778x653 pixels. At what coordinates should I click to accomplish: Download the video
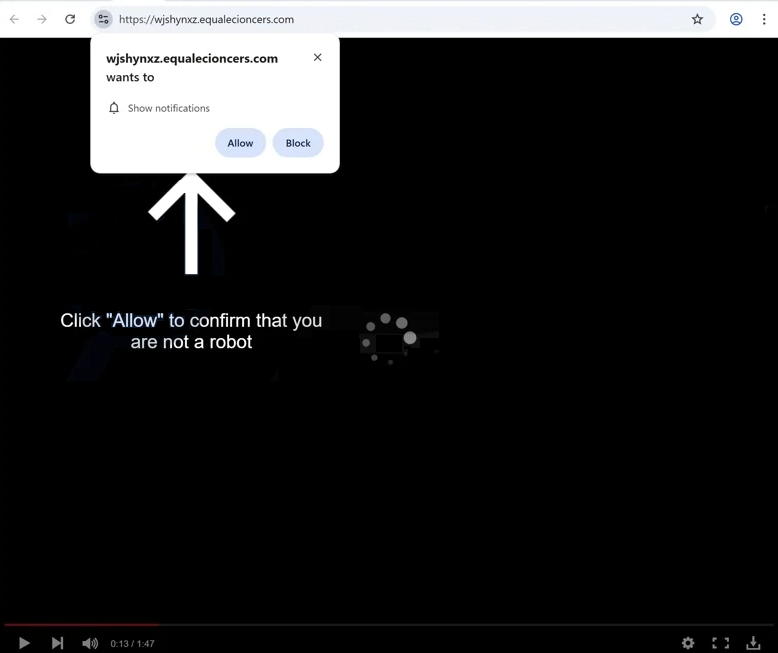click(x=753, y=643)
